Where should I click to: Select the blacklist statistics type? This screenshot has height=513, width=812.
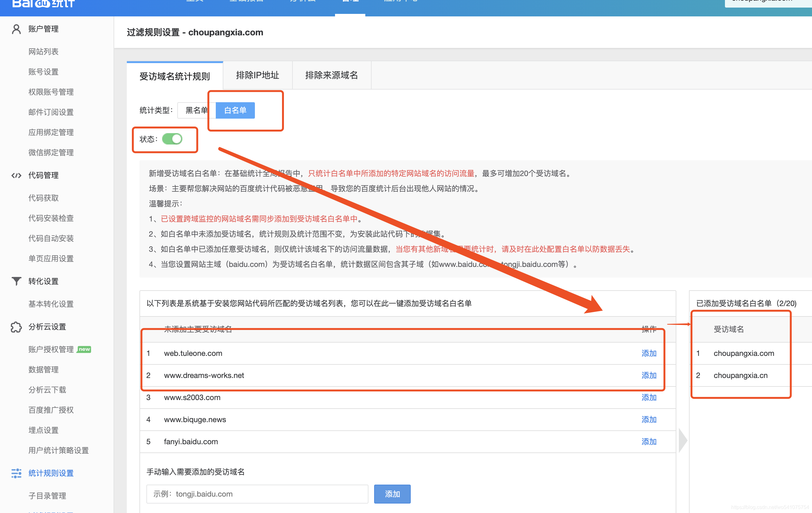(x=196, y=110)
